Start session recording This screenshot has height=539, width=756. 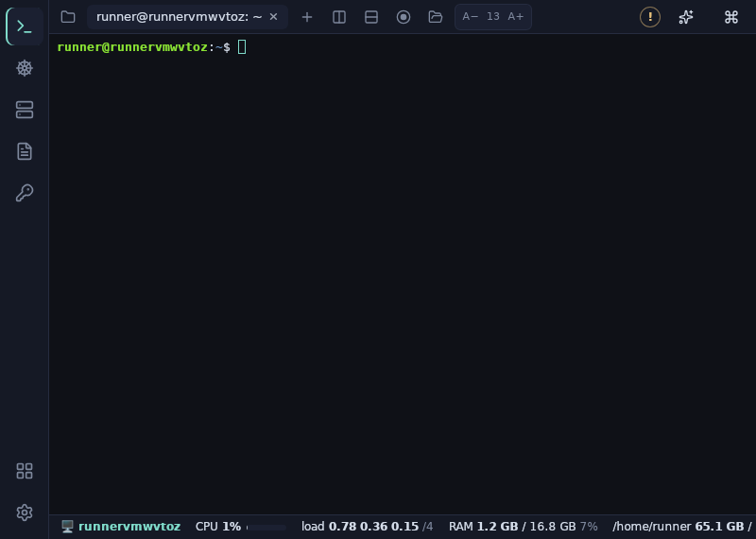[404, 17]
